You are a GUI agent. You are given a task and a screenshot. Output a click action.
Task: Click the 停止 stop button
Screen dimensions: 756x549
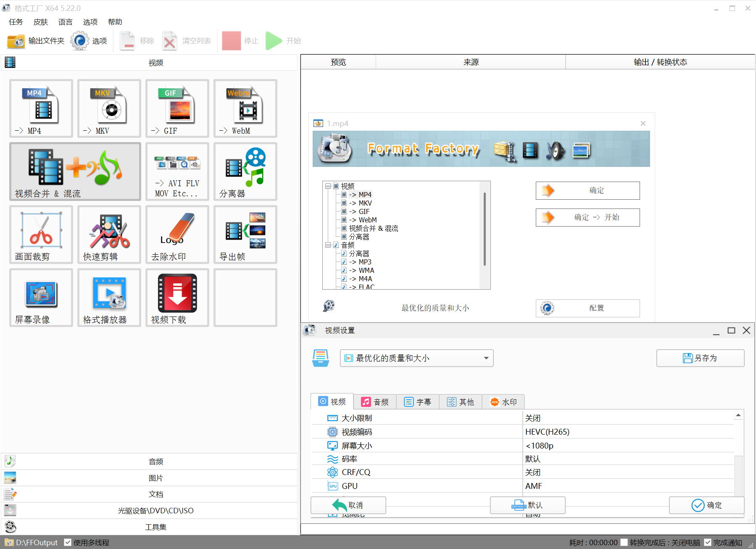[240, 41]
